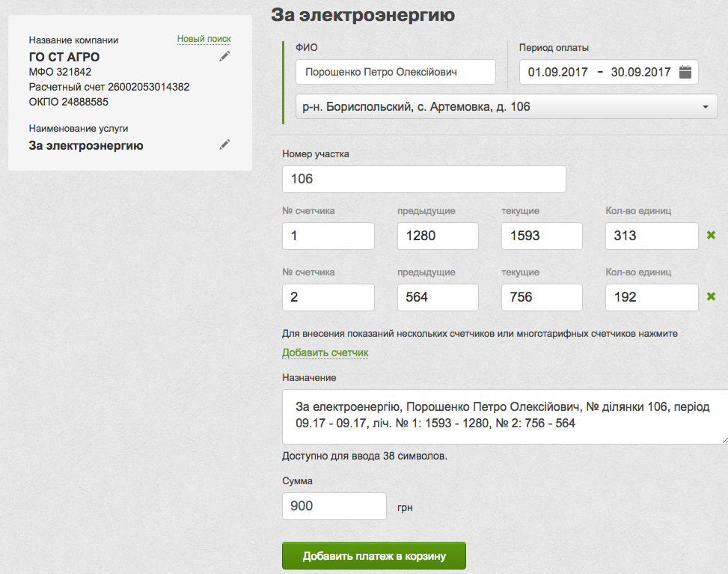Remove counter 1 row with green cross
This screenshot has width=728, height=574.
tap(712, 236)
